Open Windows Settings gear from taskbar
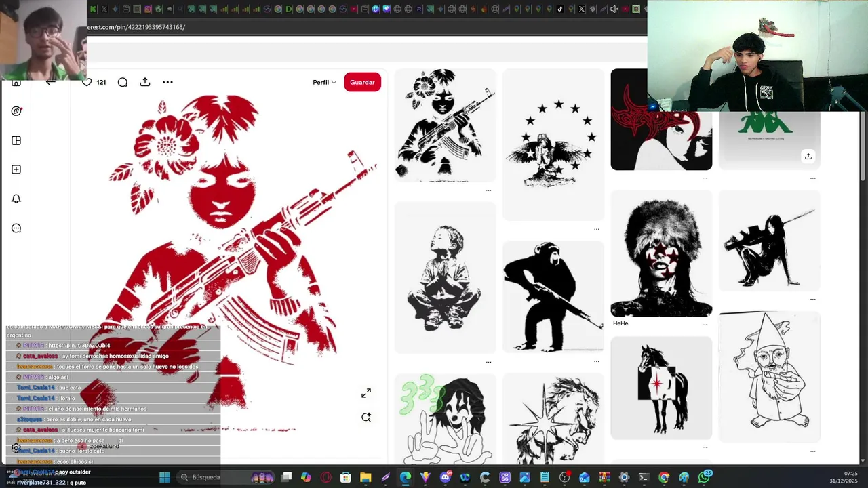Viewport: 868px width, 488px height. coord(625,477)
